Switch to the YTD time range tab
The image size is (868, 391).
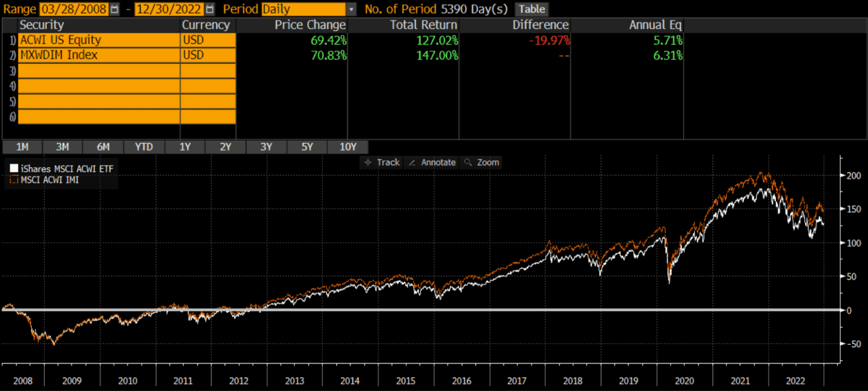144,147
